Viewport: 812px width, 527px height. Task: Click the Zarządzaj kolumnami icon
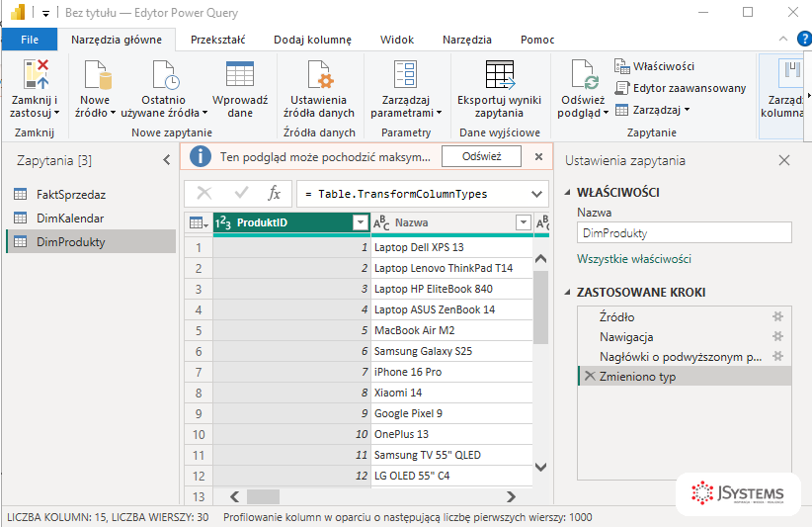(791, 73)
